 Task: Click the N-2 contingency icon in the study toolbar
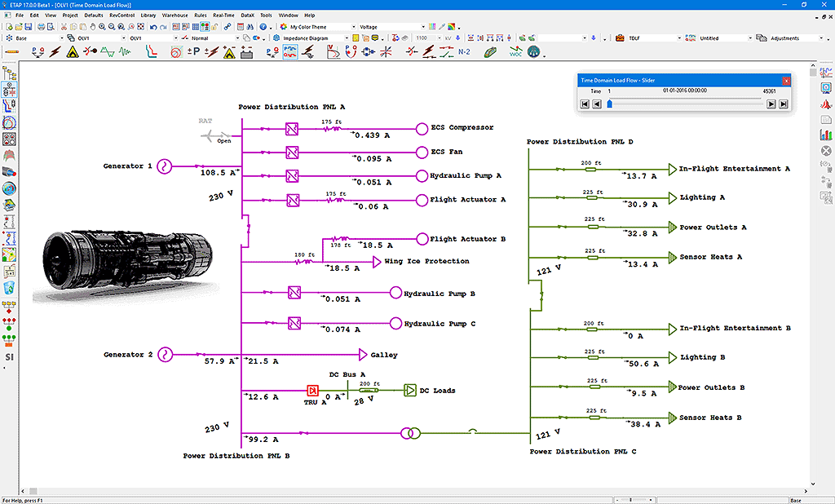tap(464, 51)
